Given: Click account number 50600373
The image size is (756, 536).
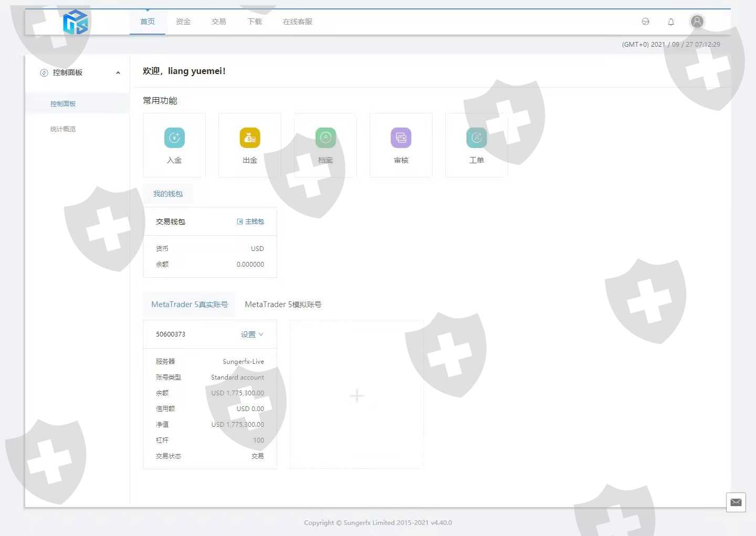Looking at the screenshot, I should coord(171,334).
